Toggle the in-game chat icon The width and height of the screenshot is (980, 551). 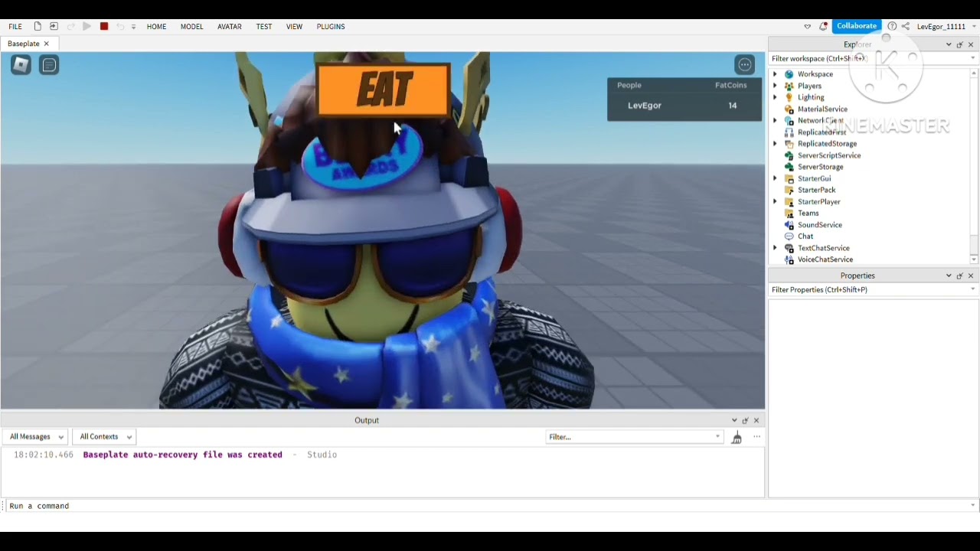tap(49, 65)
